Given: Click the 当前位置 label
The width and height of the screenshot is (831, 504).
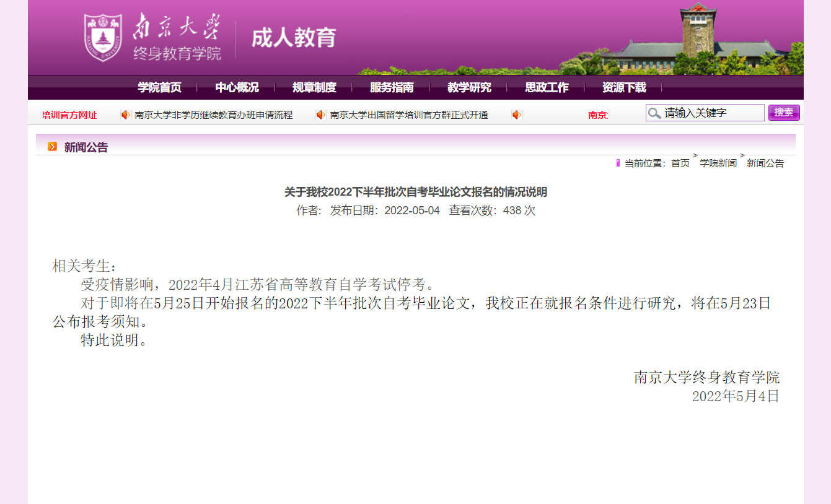Looking at the screenshot, I should click(x=644, y=163).
